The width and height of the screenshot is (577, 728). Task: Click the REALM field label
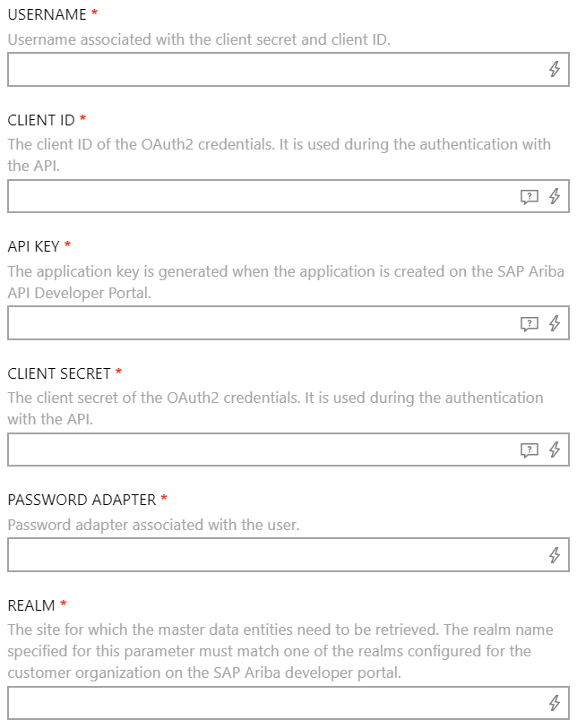tap(31, 605)
